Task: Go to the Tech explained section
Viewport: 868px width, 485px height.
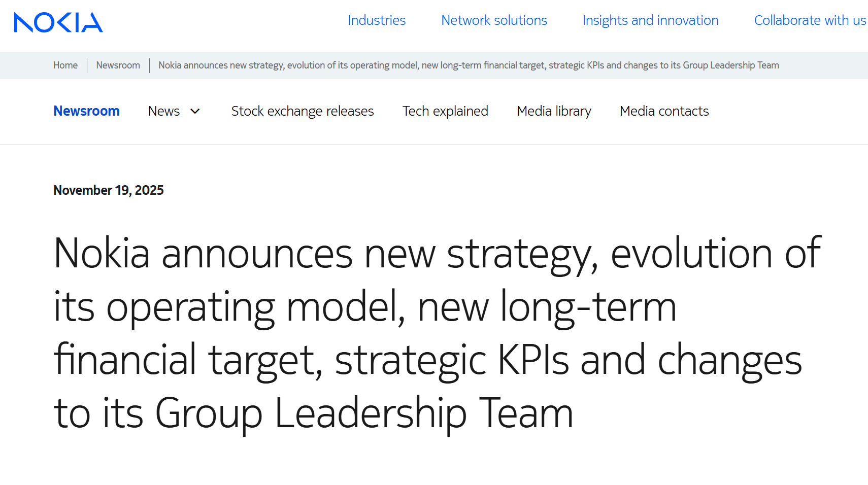Action: [445, 111]
